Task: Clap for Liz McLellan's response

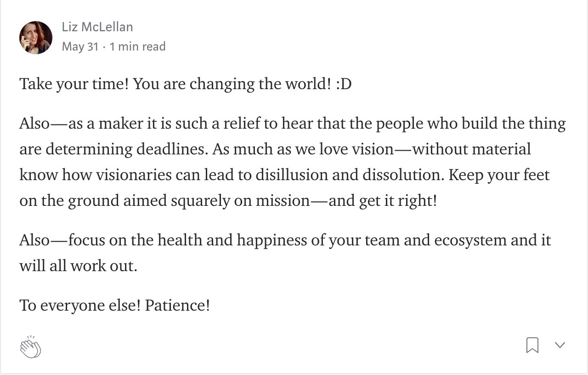Action: pos(30,347)
